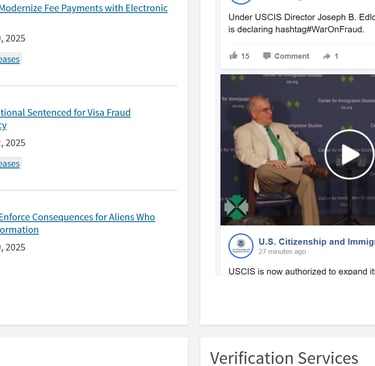Click the like count 15
This screenshot has height=366, width=375.
point(245,56)
